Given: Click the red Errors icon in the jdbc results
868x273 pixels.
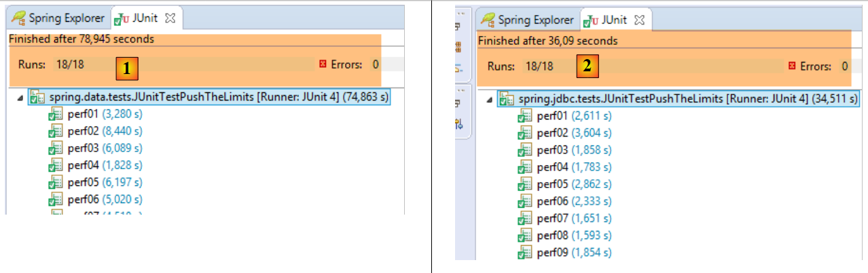Looking at the screenshot, I should tap(792, 66).
